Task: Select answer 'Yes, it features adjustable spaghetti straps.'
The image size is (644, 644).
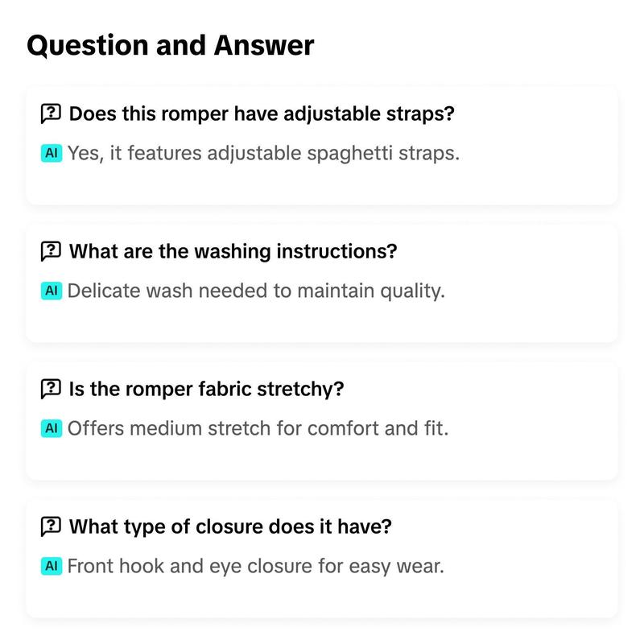Action: 263,153
